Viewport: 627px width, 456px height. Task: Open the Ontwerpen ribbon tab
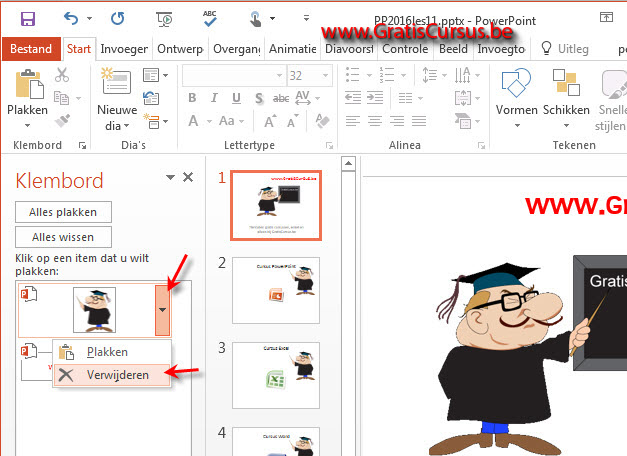point(180,49)
